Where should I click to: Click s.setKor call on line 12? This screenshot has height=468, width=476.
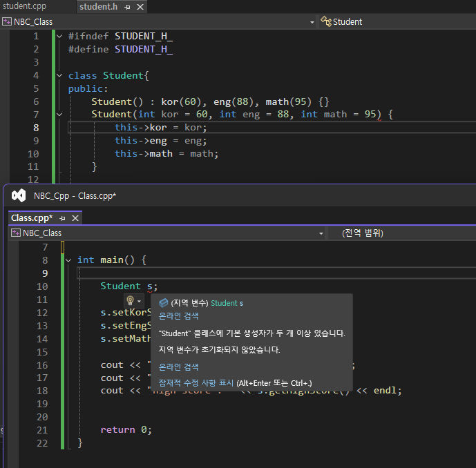coord(125,313)
